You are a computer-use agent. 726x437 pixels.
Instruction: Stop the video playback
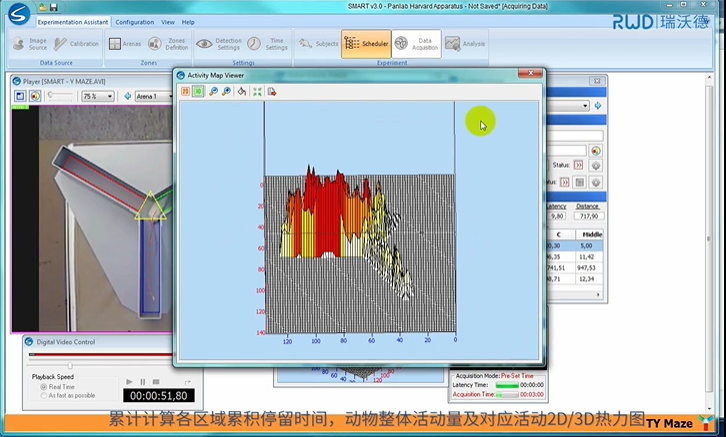coord(156,382)
